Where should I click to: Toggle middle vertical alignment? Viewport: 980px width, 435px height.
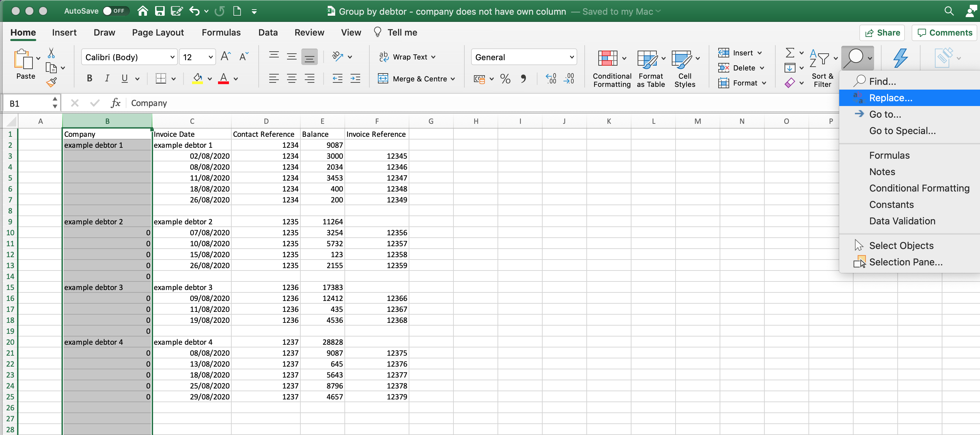pos(291,57)
